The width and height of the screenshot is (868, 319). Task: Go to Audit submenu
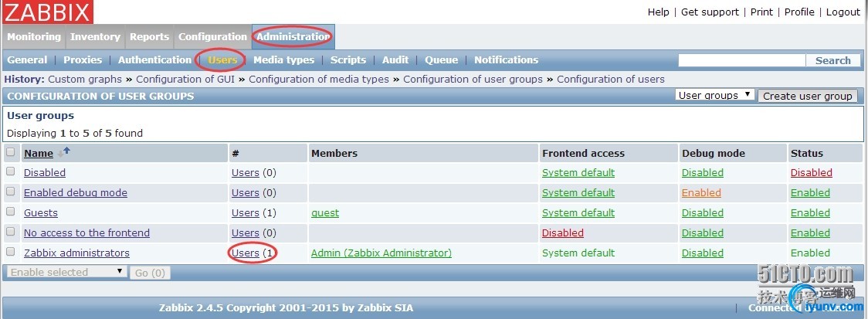(395, 59)
